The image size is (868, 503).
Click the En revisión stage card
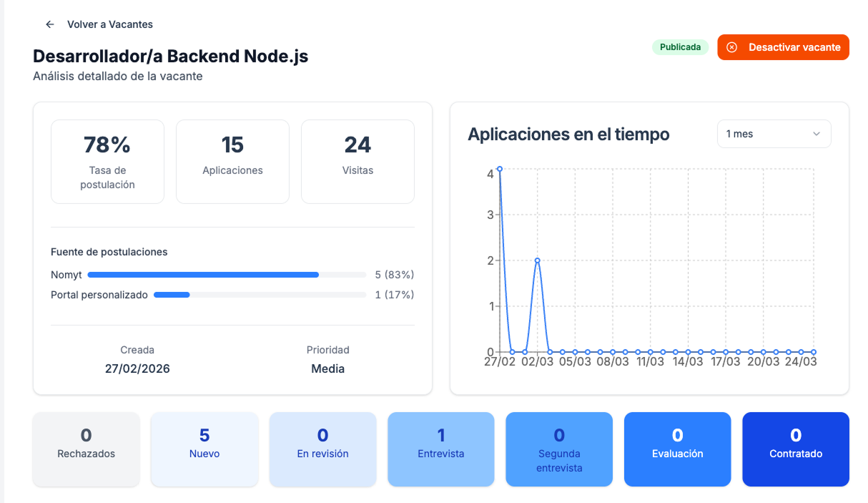tap(322, 449)
